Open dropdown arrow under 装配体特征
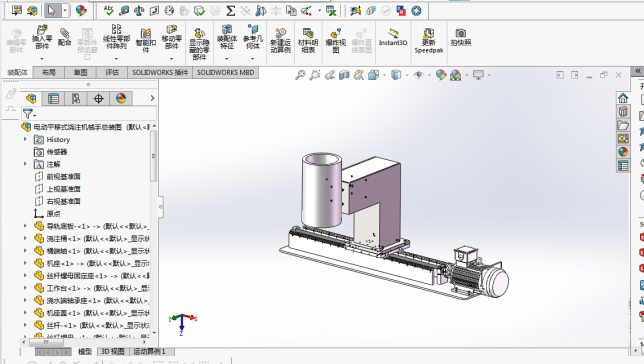The height and width of the screenshot is (364, 644). pos(227,59)
